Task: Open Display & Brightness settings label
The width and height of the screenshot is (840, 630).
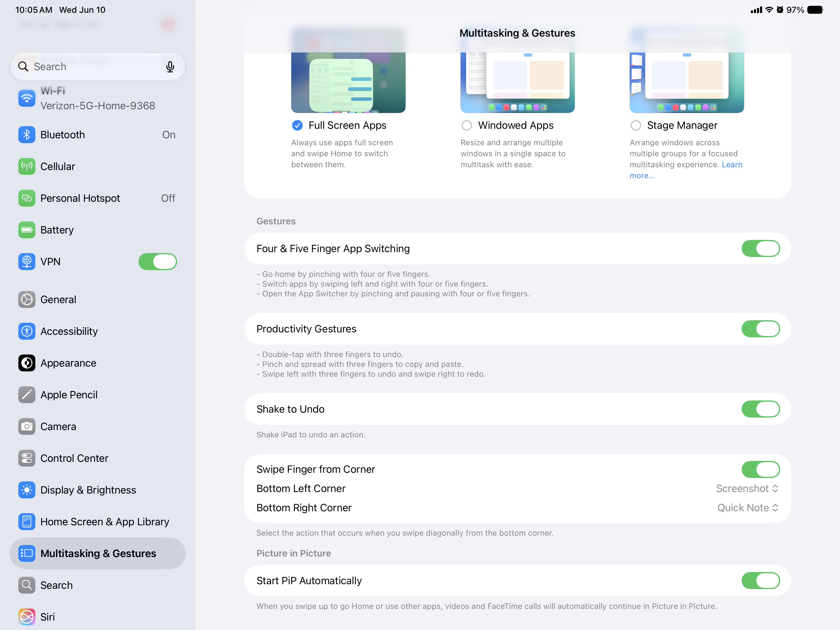Action: [88, 490]
